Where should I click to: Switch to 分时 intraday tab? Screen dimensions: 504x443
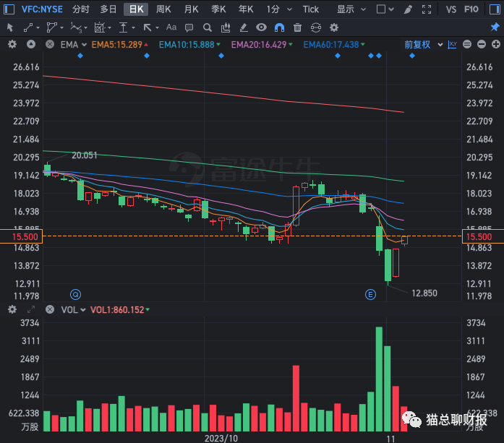point(81,9)
